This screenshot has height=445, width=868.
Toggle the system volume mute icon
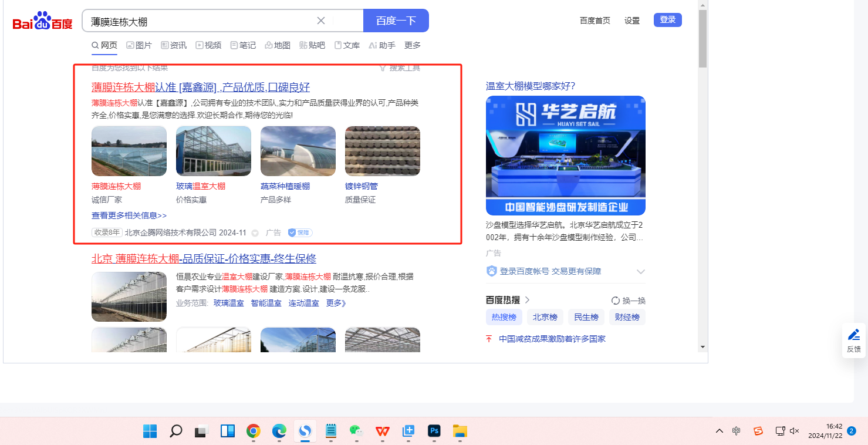pos(795,431)
